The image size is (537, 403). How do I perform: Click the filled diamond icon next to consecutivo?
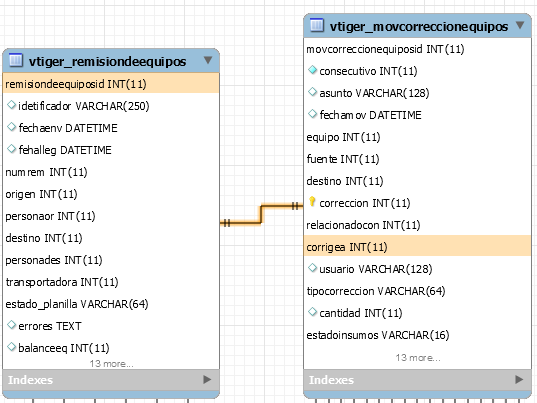pos(312,70)
